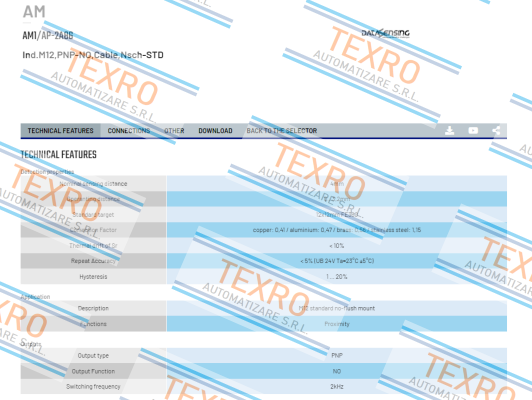Click the Thermal drift value < 10%
The height and width of the screenshot is (400, 532).
tap(337, 246)
